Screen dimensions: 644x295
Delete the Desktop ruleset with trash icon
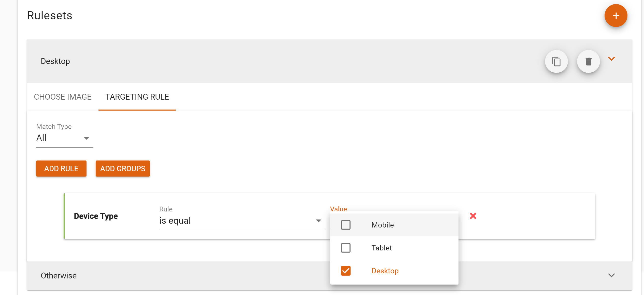coord(588,61)
